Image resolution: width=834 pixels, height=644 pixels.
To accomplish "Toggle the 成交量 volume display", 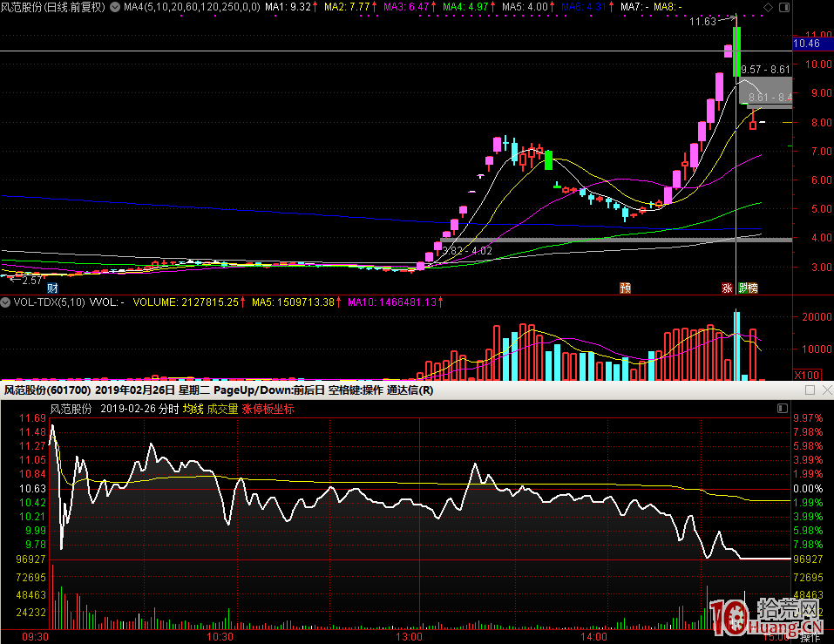I will click(x=222, y=409).
